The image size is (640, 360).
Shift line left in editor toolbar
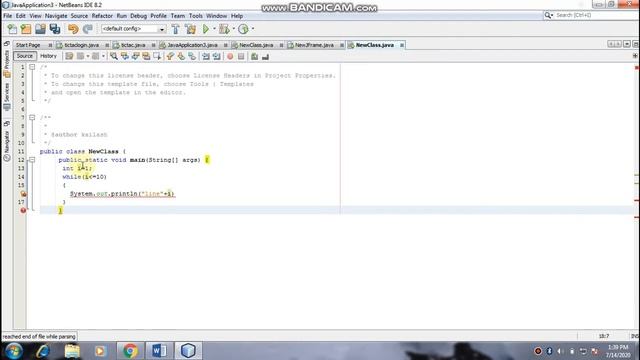tap(206, 56)
